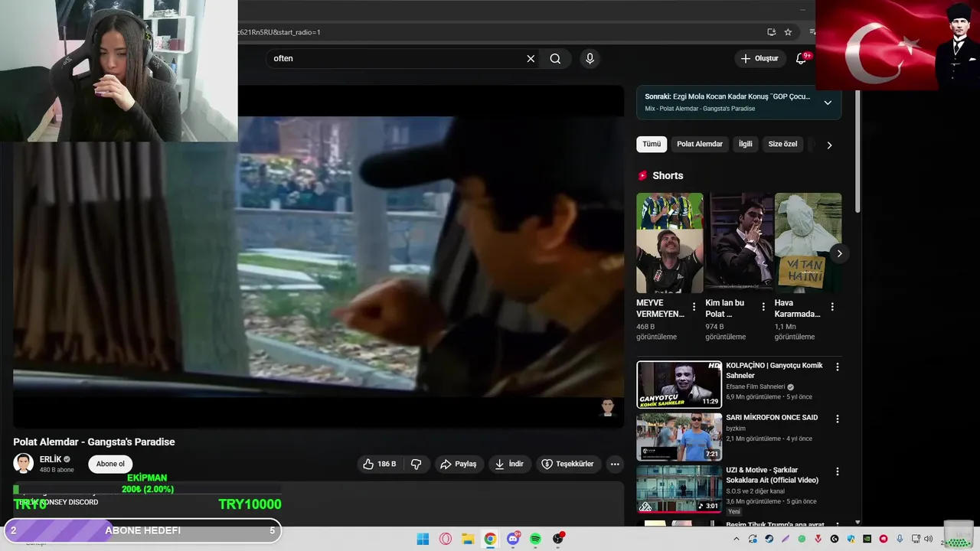Open volume speaker tray icon
Viewport: 980px width, 551px height.
point(929,539)
